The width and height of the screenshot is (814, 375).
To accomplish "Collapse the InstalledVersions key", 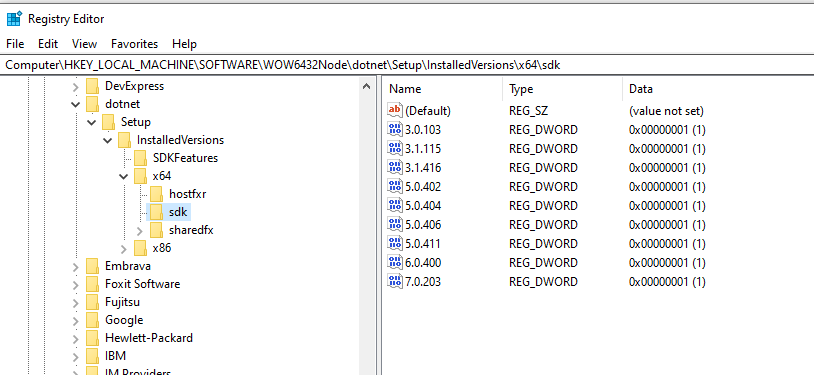I will pyautogui.click(x=108, y=140).
